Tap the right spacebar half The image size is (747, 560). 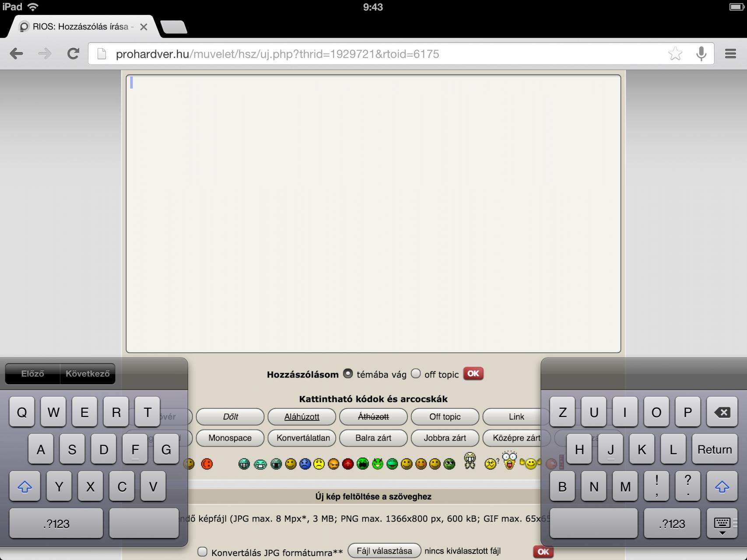tap(594, 524)
